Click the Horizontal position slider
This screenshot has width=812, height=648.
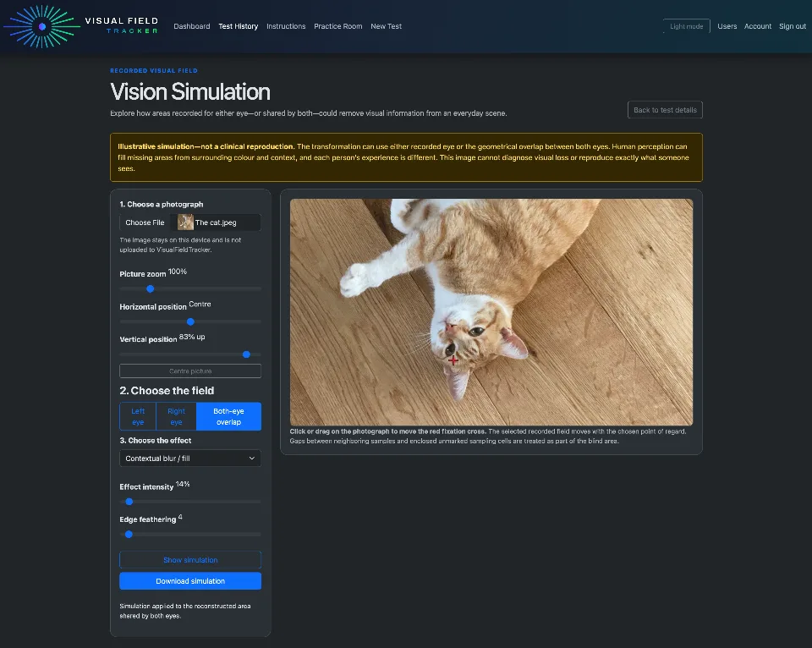click(x=190, y=321)
